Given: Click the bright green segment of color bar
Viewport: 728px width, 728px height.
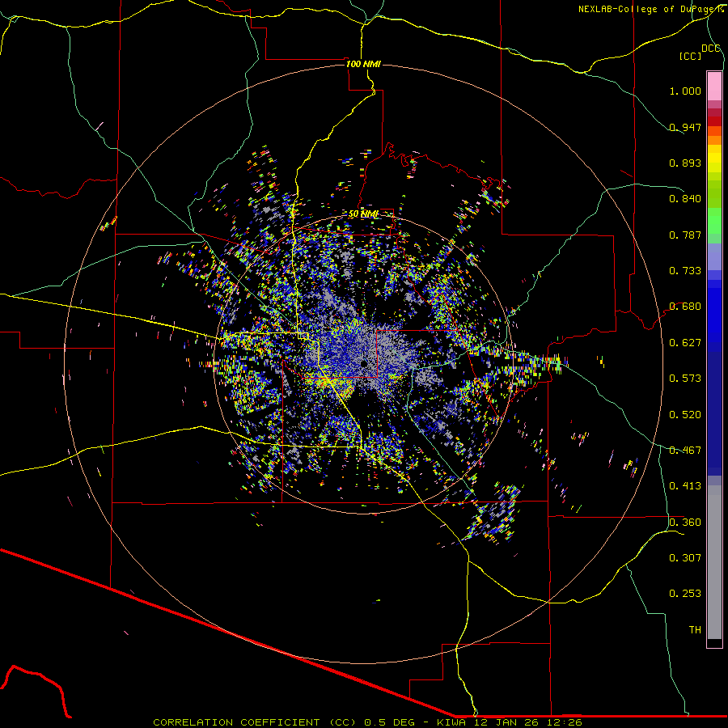Looking at the screenshot, I should [714, 221].
